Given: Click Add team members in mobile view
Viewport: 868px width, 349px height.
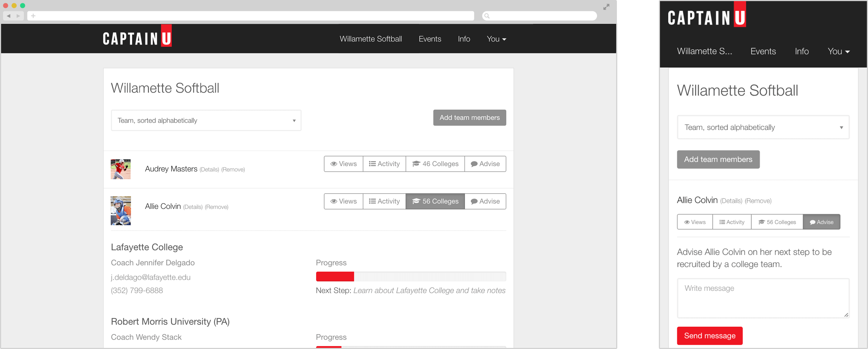Looking at the screenshot, I should [718, 160].
